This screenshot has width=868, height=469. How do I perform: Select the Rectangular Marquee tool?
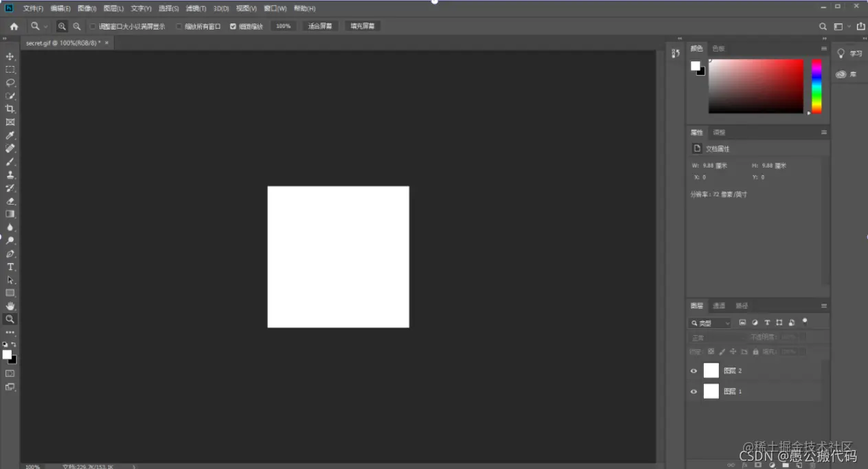10,69
